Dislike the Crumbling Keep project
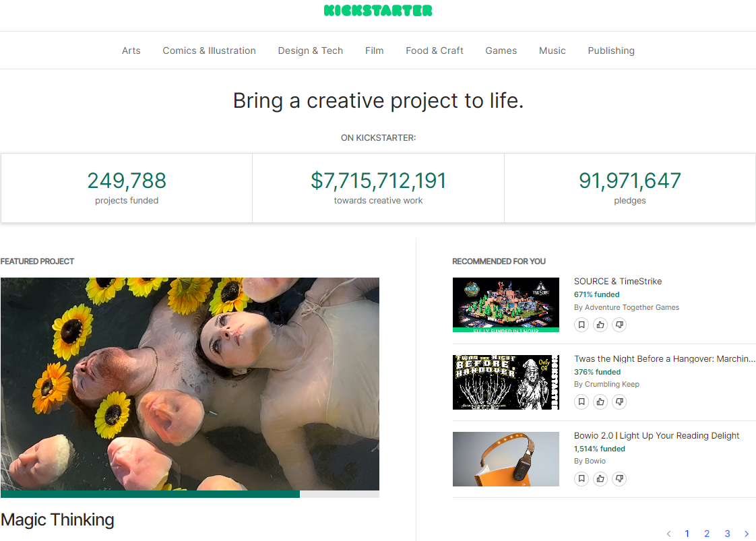 click(619, 402)
